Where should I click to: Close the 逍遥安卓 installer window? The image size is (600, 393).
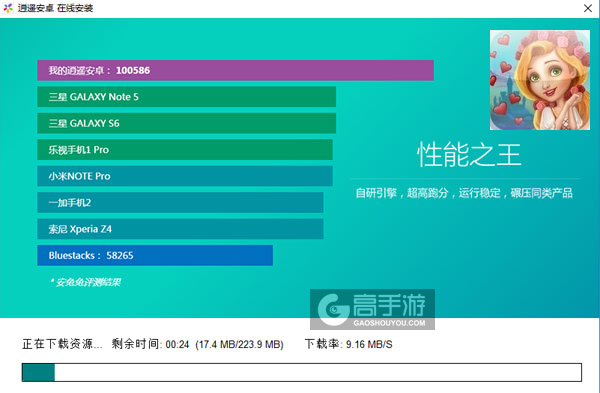point(588,8)
